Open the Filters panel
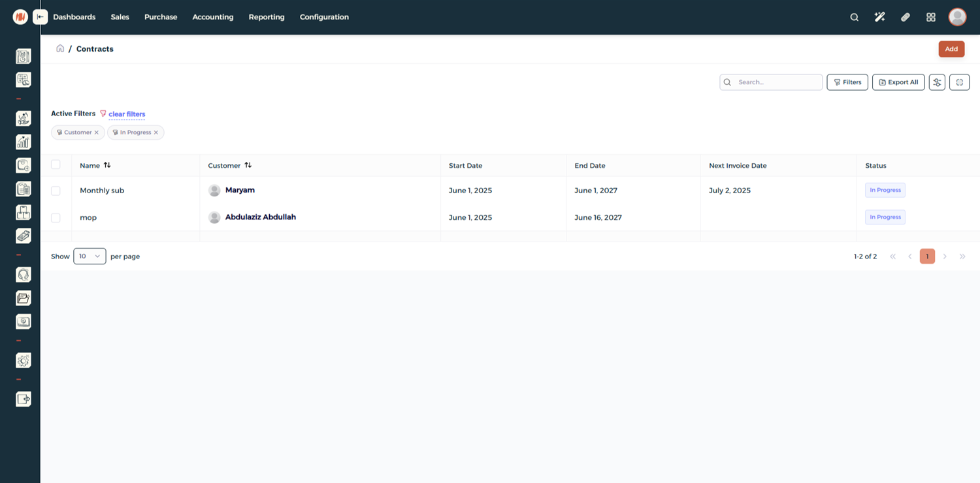 [847, 82]
